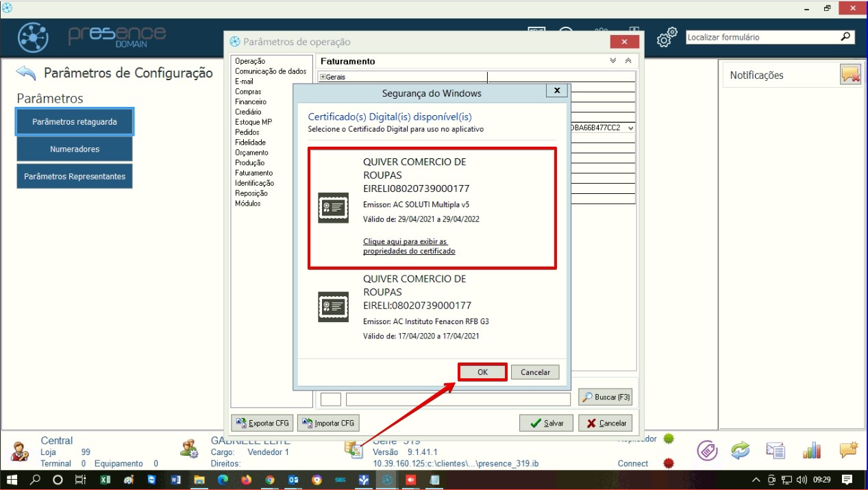The width and height of the screenshot is (868, 490).
Task: Launch Firefox from the taskbar
Action: [246, 480]
